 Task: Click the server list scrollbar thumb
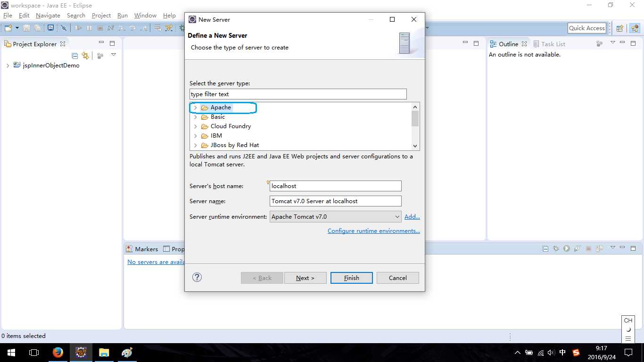[x=415, y=119]
